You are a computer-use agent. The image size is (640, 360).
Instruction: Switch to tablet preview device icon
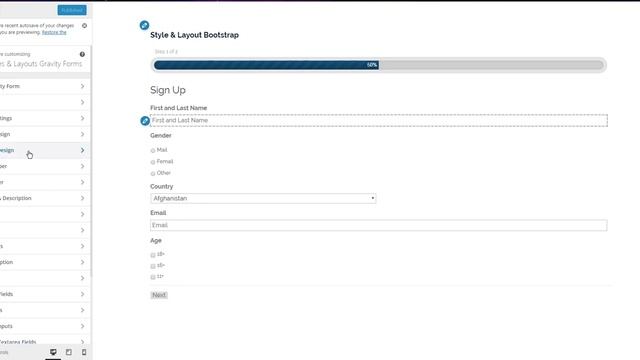[69, 352]
